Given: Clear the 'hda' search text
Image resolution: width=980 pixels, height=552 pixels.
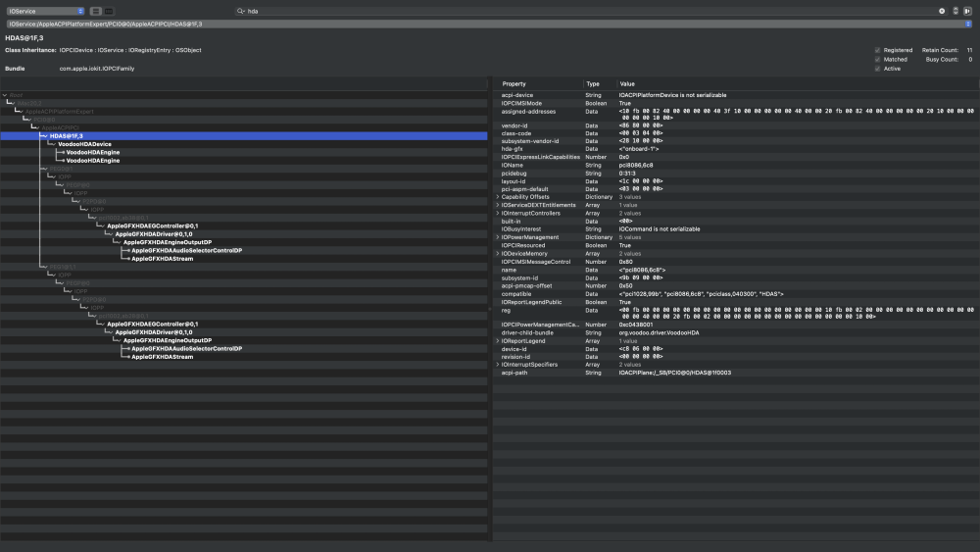Looking at the screenshot, I should (942, 11).
